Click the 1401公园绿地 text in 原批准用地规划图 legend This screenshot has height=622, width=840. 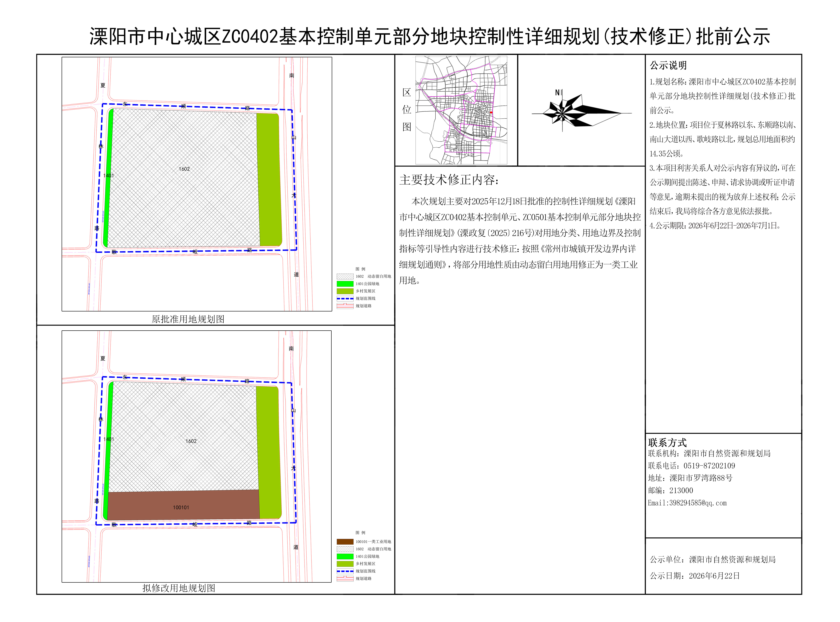click(367, 284)
